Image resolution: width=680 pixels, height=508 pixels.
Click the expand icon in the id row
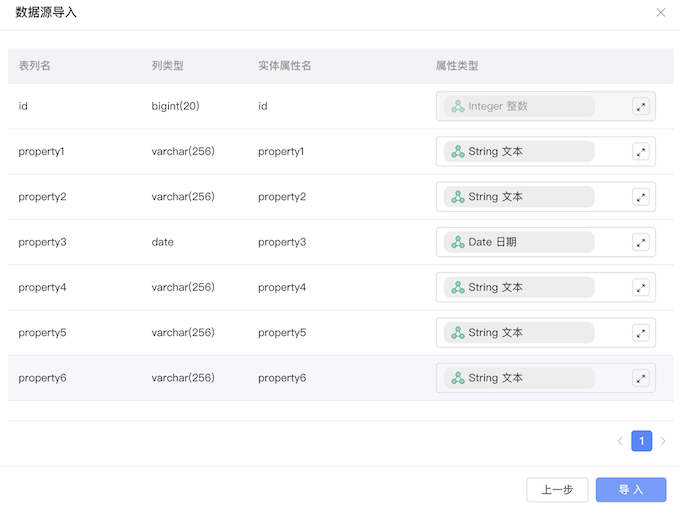(641, 107)
